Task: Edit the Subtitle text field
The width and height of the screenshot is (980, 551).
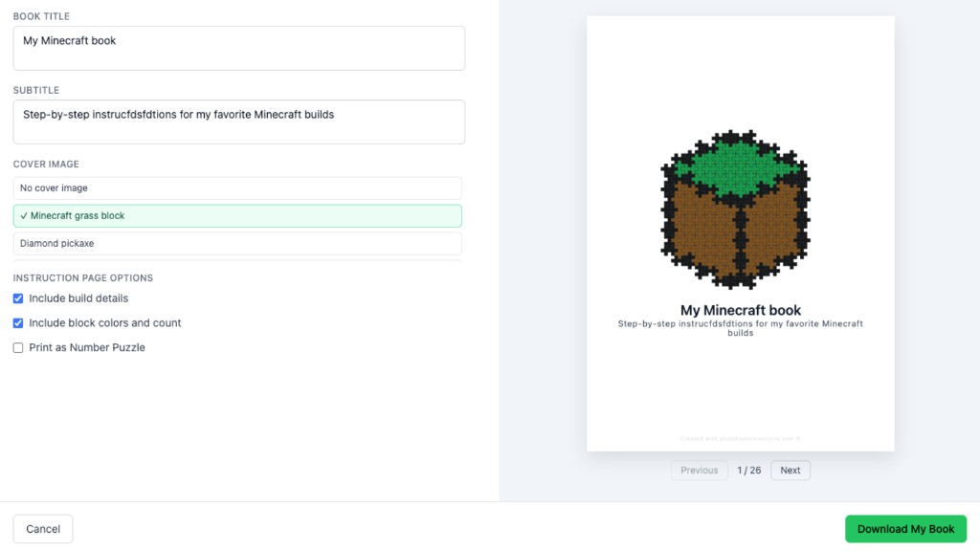Action: pos(238,121)
